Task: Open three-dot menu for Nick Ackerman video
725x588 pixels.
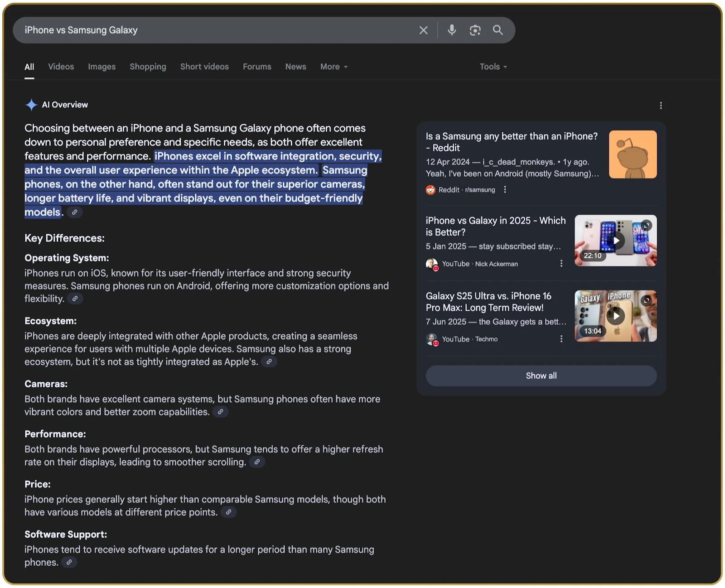Action: tap(561, 264)
